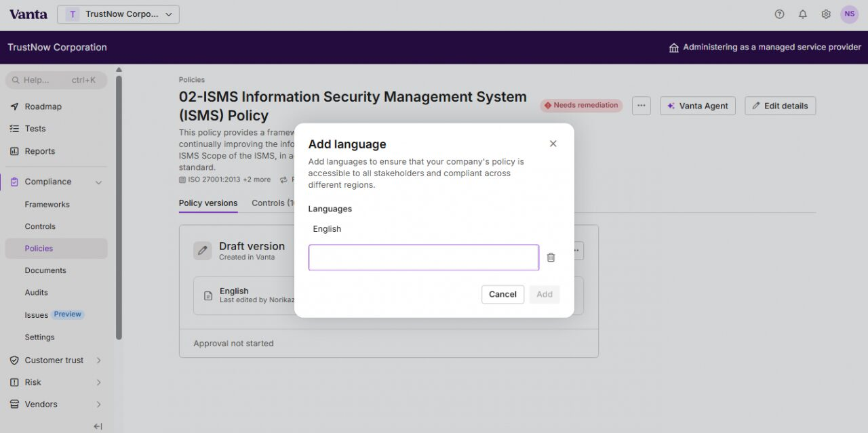Click the Vanta logo
The height and width of the screenshot is (433, 868).
pos(28,14)
